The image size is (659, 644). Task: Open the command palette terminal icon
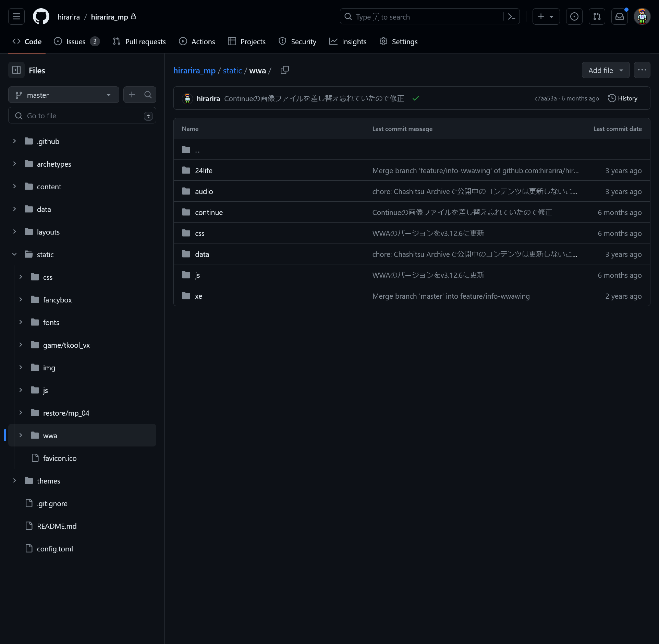tap(511, 16)
